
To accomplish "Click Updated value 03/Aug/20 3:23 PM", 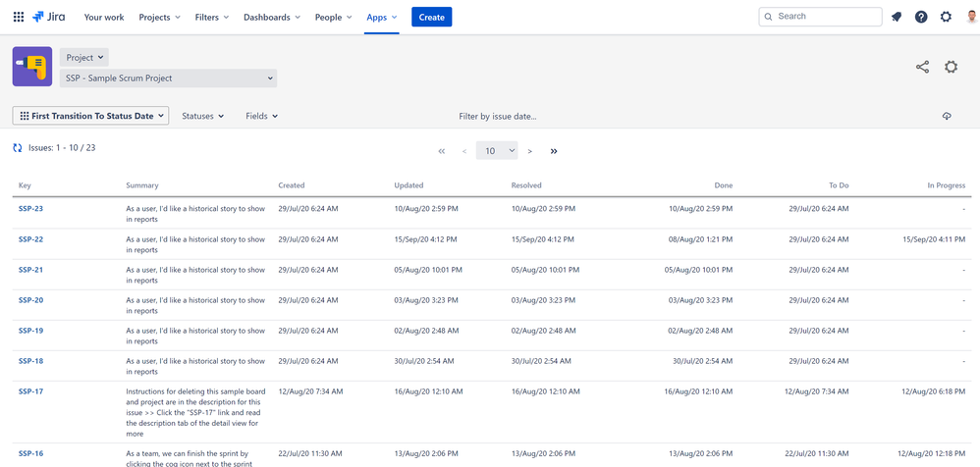I will tap(425, 300).
